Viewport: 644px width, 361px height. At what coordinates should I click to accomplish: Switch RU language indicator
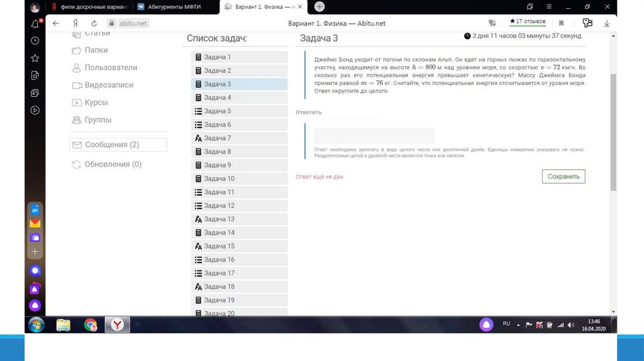[506, 324]
